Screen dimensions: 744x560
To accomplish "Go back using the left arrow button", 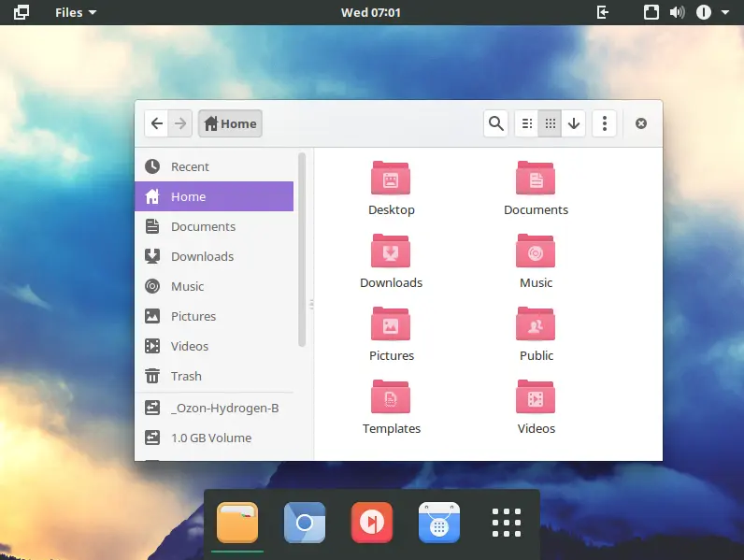I will click(157, 123).
